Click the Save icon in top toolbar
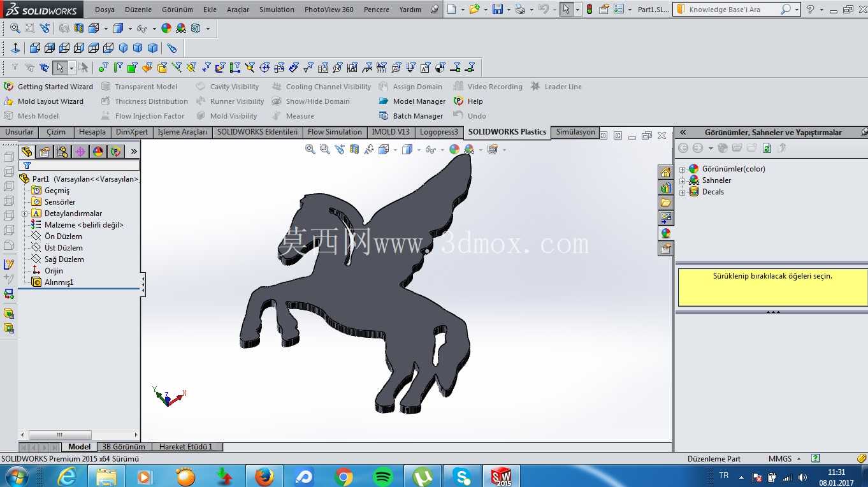Screen dimensions: 868x487 coord(498,10)
